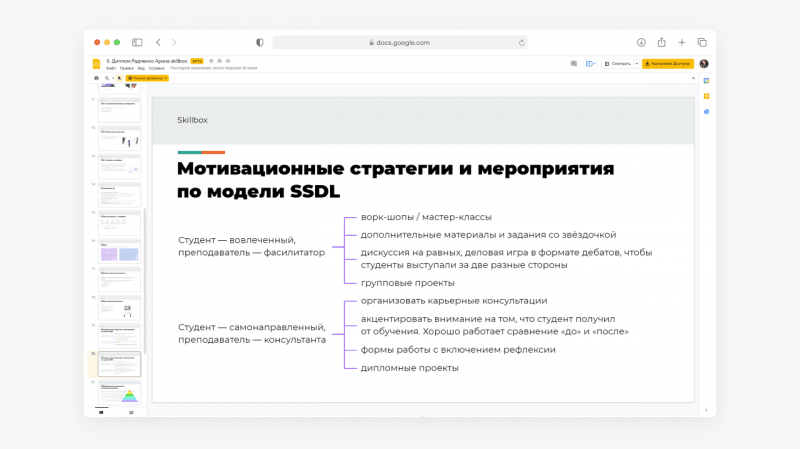Image resolution: width=800 pixels, height=449 pixels.
Task: Switch to grid view at panel bottom
Action: (131, 412)
